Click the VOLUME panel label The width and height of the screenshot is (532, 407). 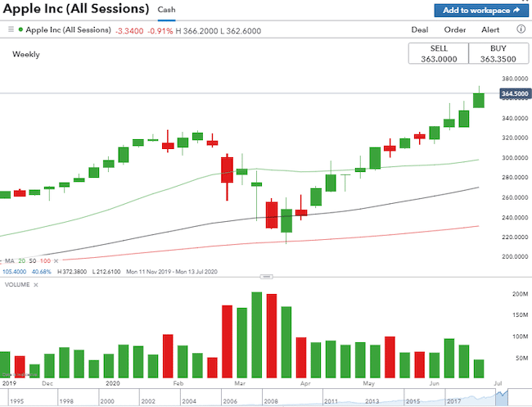tap(17, 283)
